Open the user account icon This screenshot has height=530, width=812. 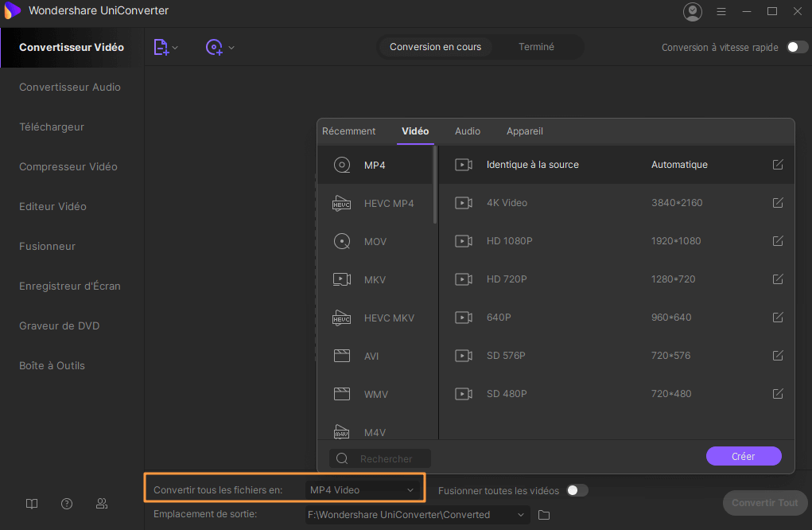click(693, 11)
